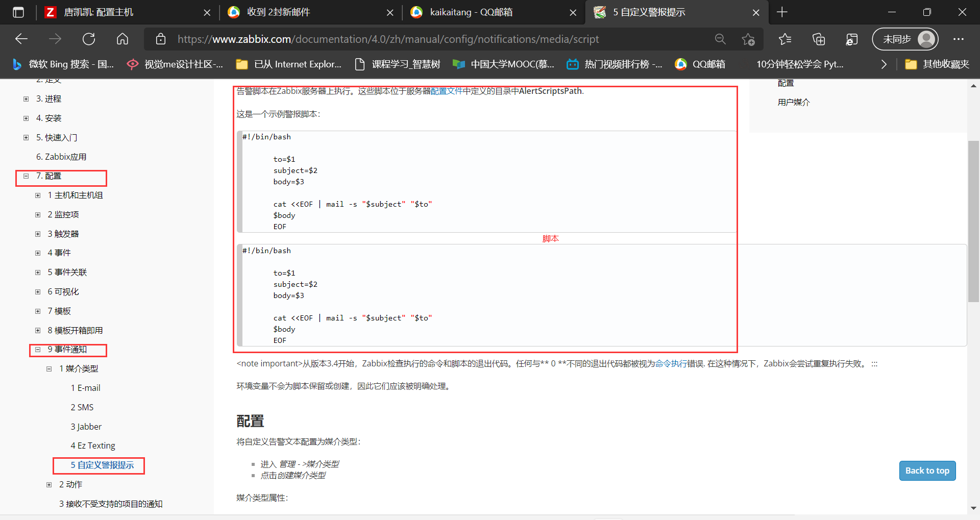980x520 pixels.
Task: Follow the 命令执行 hyperlink
Action: click(x=671, y=363)
